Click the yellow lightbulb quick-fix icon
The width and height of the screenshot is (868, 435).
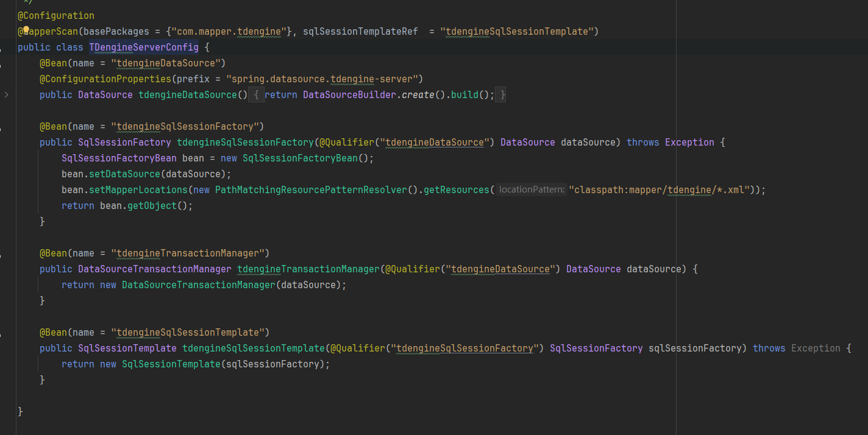26,30
